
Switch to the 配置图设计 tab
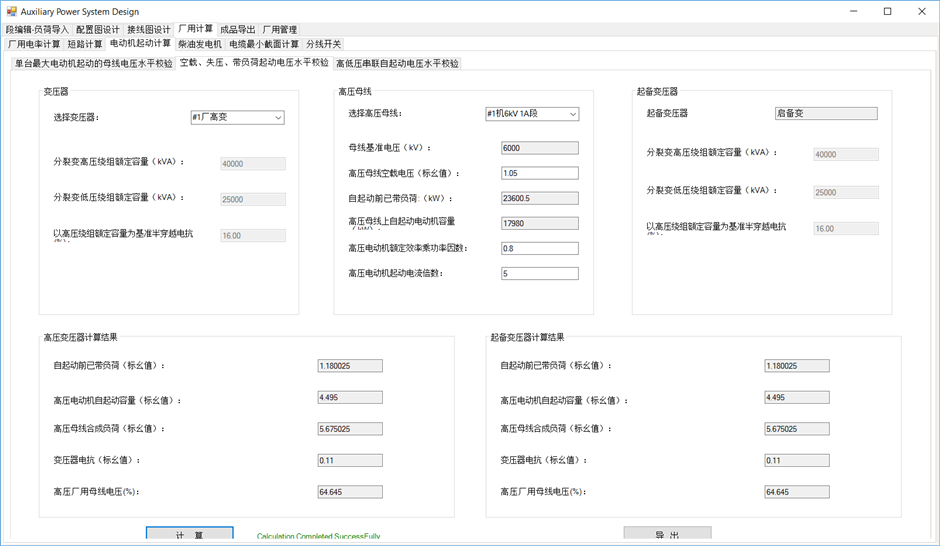coord(97,29)
